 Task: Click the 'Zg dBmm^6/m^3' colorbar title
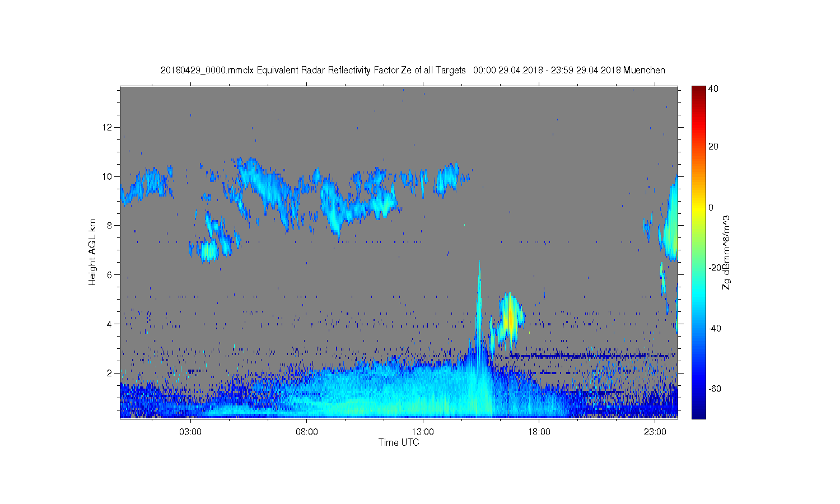click(726, 252)
